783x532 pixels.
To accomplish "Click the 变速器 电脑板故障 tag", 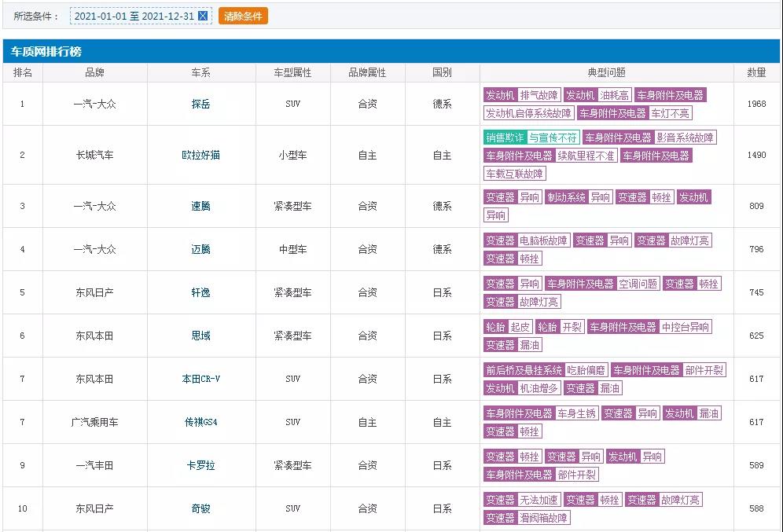I will click(x=527, y=240).
